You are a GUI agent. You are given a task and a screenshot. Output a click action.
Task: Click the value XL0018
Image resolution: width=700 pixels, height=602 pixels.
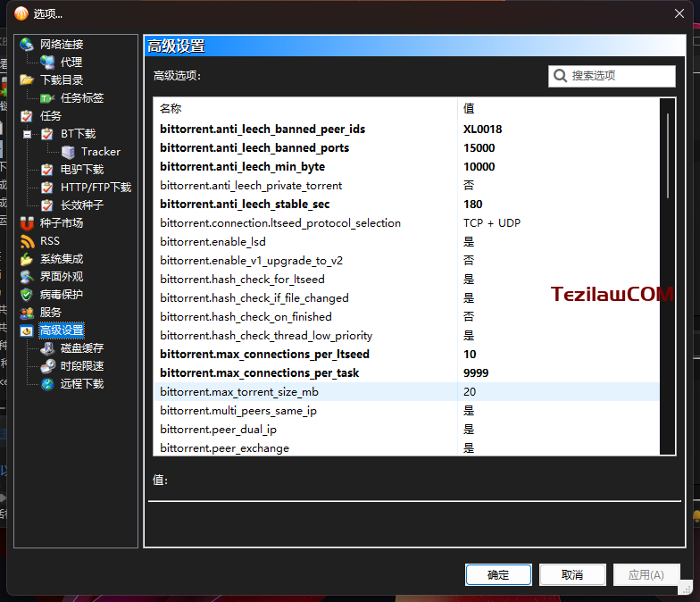482,129
